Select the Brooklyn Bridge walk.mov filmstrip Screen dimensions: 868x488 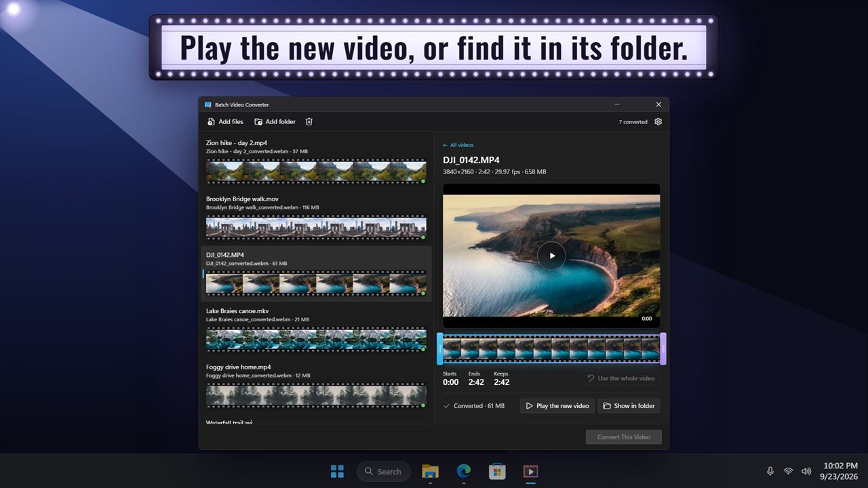coord(316,228)
